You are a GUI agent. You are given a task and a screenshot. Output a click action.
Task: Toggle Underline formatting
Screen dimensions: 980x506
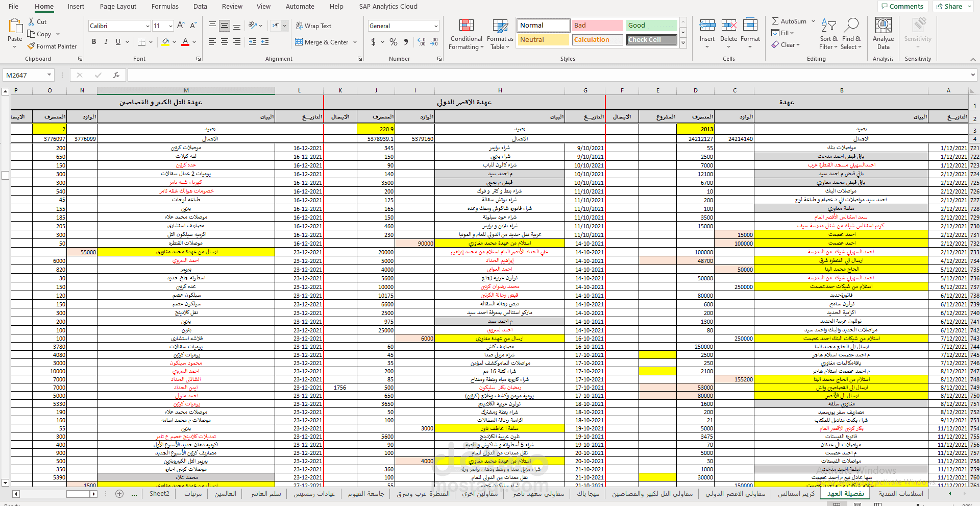[118, 42]
